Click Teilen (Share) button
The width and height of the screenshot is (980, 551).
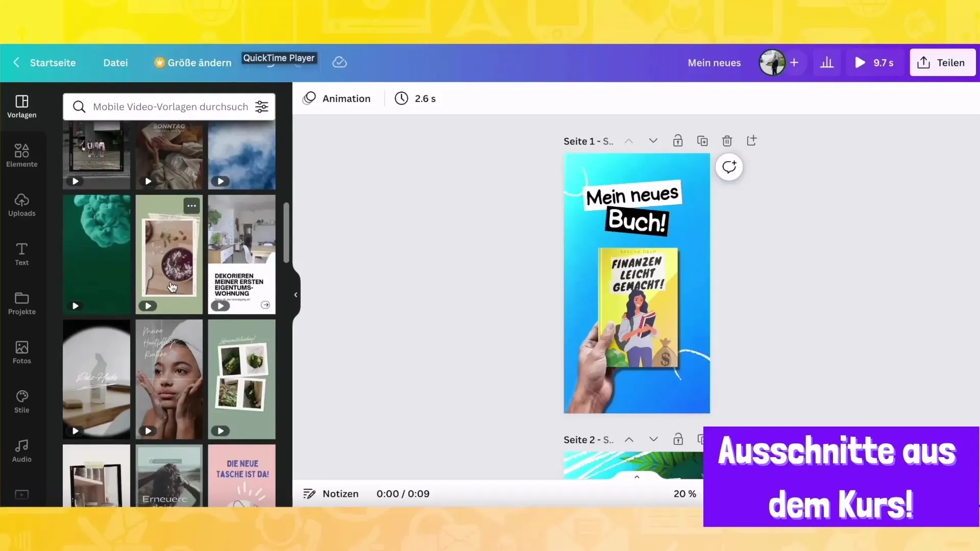pyautogui.click(x=943, y=62)
